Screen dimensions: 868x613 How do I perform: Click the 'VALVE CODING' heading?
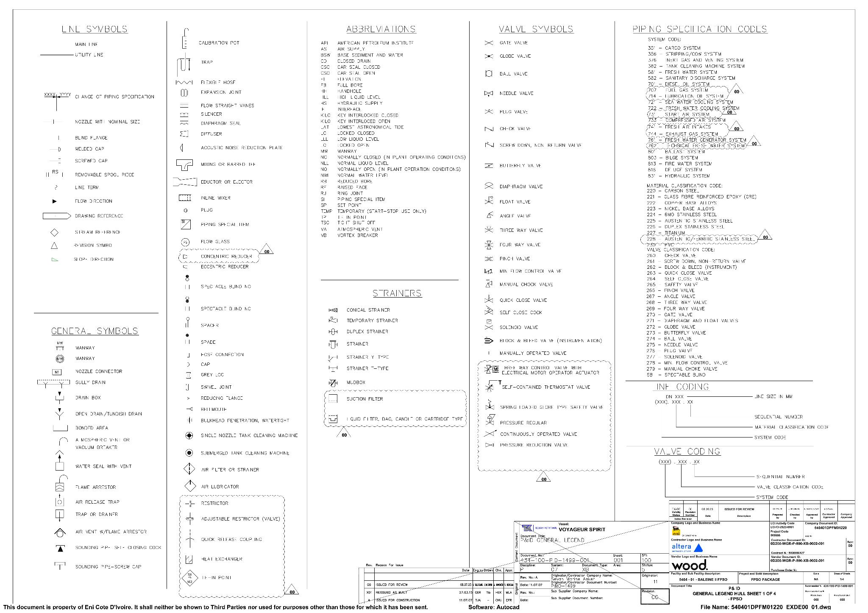pos(687,451)
